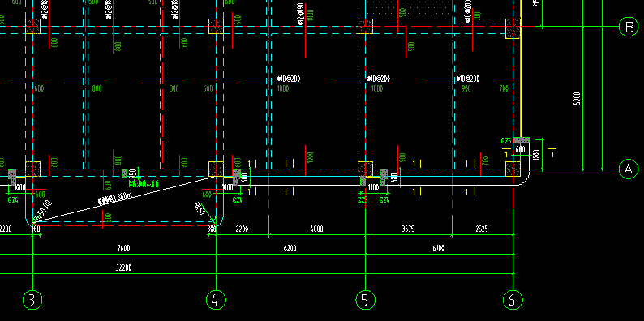
Task: Select yellow column at axes 6 and B
Action: pyautogui.click(x=513, y=29)
